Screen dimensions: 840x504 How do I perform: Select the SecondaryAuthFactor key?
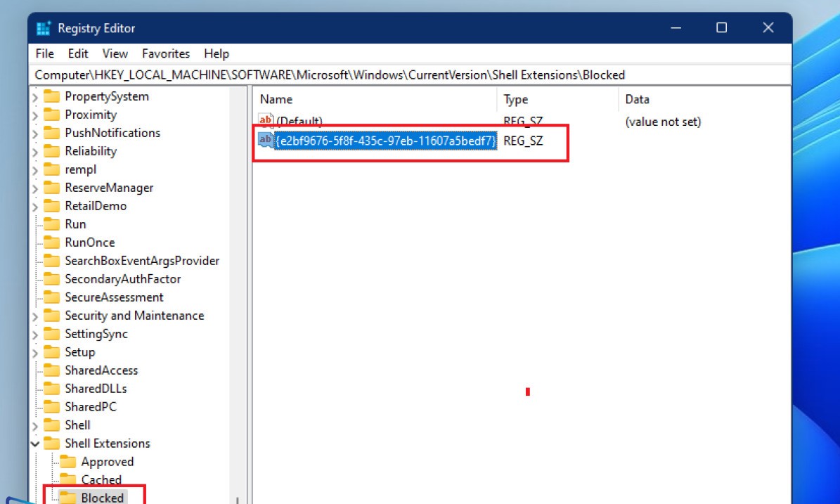tap(123, 279)
